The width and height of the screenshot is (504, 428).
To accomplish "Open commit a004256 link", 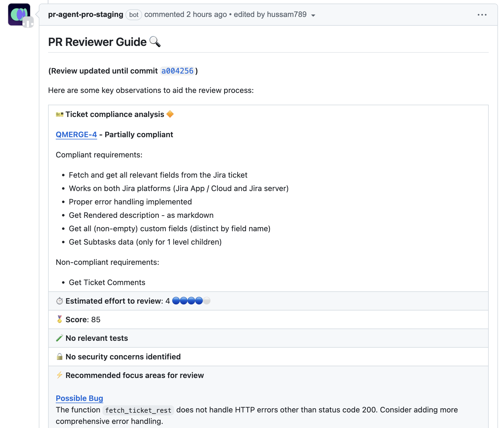I will click(x=177, y=71).
